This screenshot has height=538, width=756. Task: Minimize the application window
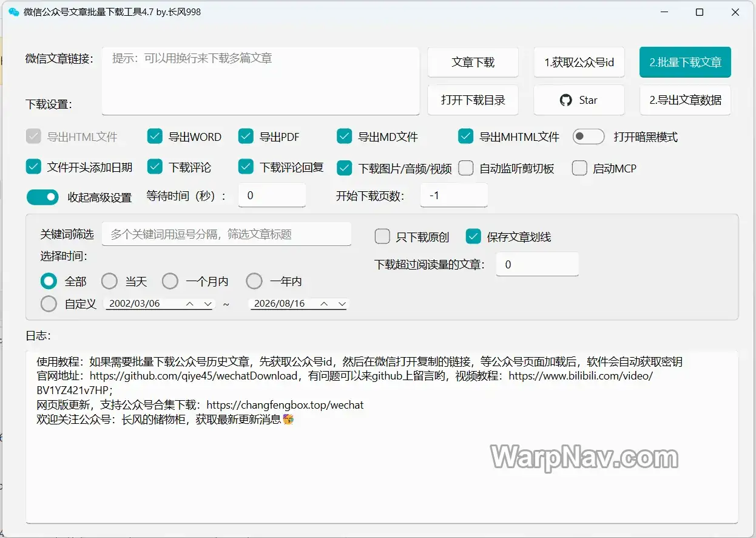[663, 12]
